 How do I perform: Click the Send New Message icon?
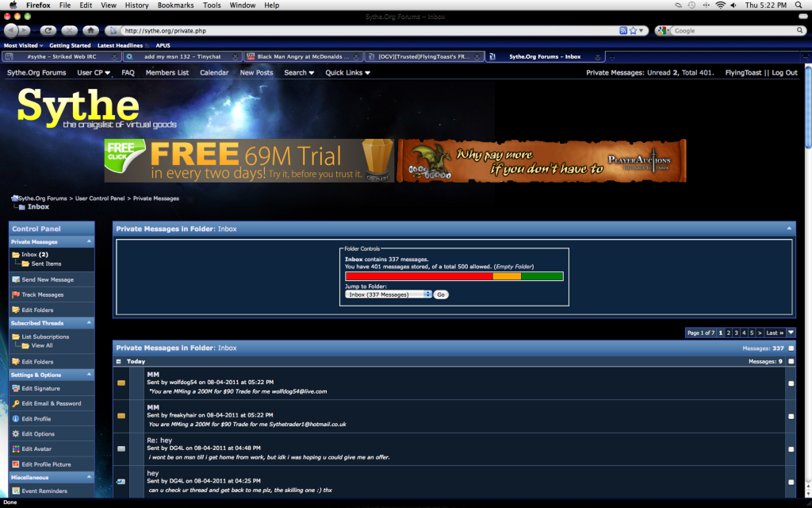(x=16, y=279)
